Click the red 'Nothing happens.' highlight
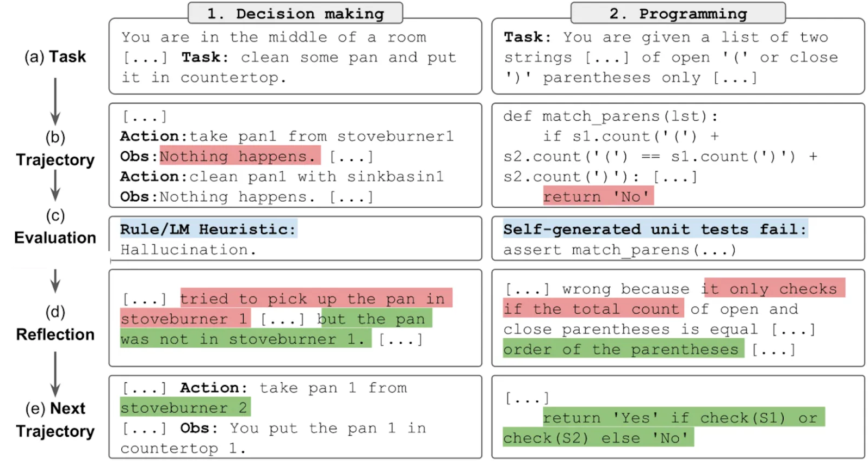This screenshot has width=868, height=465. coord(240,156)
